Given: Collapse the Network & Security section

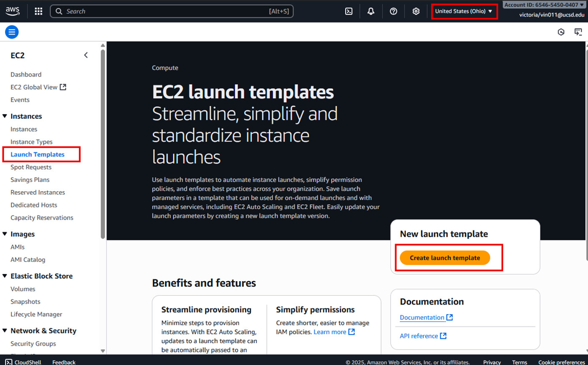Looking at the screenshot, I should (5, 331).
